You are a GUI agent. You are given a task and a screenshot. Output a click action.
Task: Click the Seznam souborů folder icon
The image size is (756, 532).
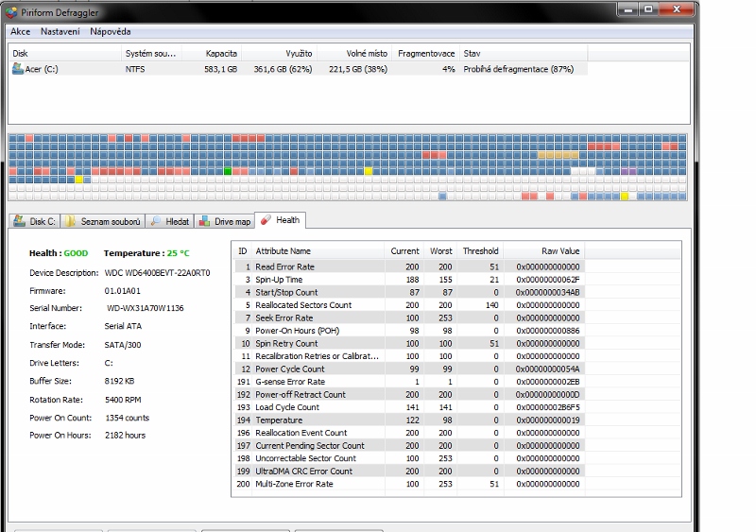tap(71, 221)
